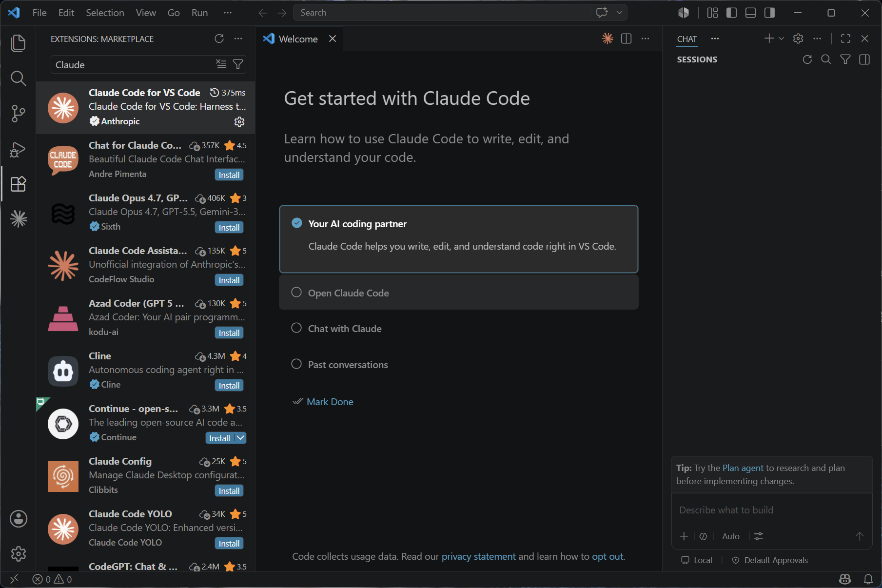Open the Copilot status icon in status bar

click(x=845, y=579)
